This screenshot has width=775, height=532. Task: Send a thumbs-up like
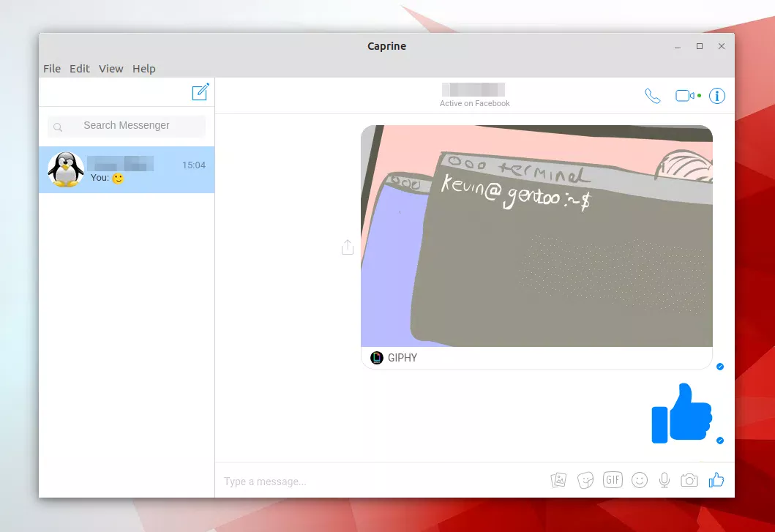pyautogui.click(x=716, y=479)
